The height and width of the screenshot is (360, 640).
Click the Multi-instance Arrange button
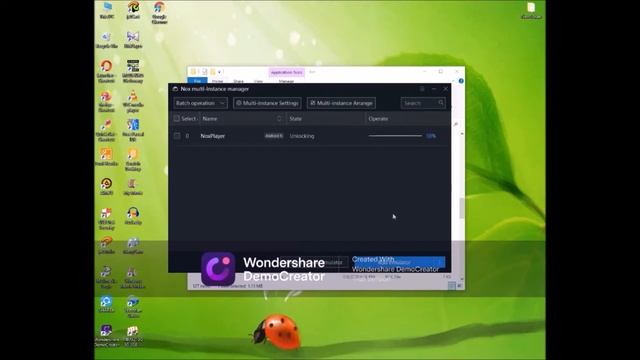tap(341, 103)
